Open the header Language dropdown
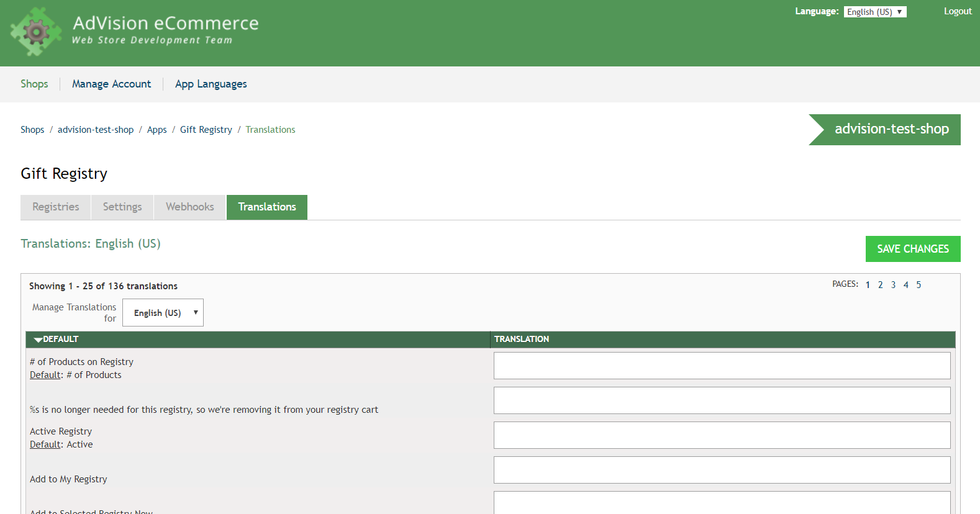This screenshot has height=514, width=980. pyautogui.click(x=874, y=12)
